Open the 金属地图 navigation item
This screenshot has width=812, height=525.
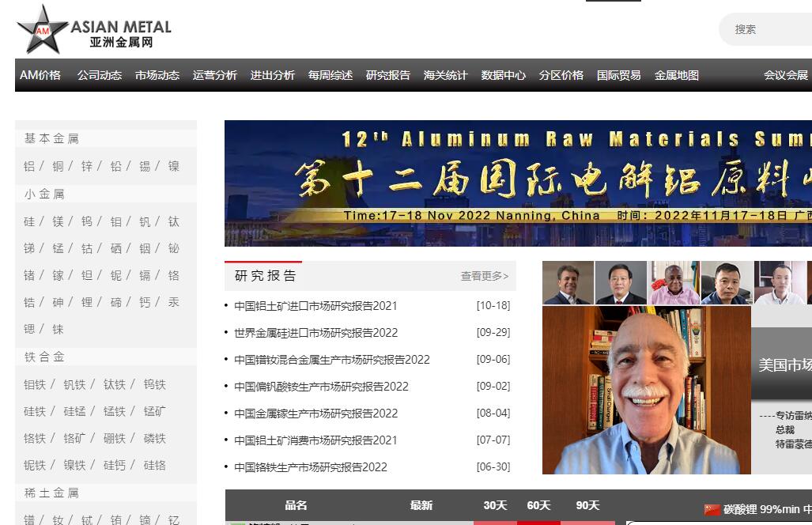(x=676, y=75)
